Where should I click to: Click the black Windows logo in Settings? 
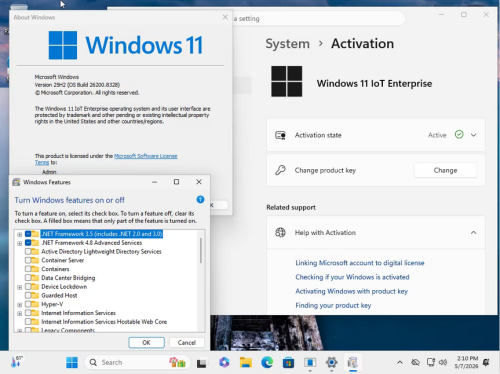[x=287, y=81]
